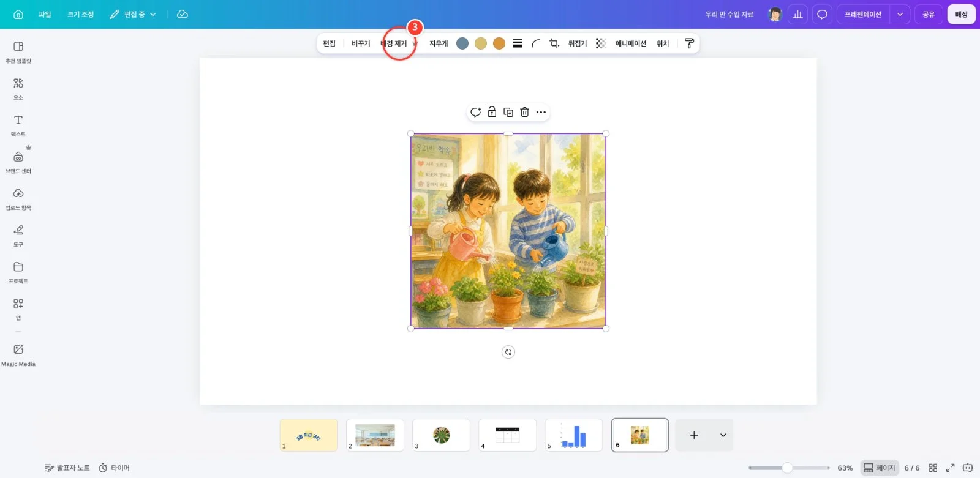Open the 파일 menu
The width and height of the screenshot is (980, 478).
pos(45,14)
